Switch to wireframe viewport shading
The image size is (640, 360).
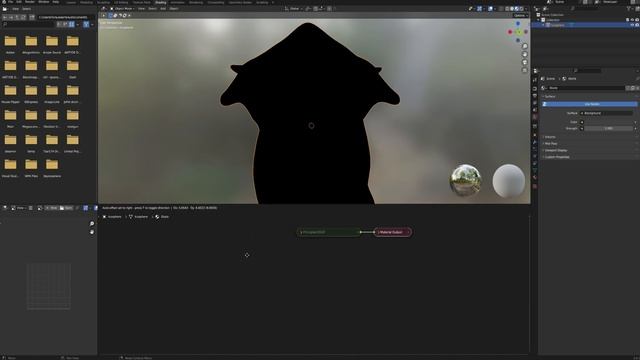coord(507,9)
